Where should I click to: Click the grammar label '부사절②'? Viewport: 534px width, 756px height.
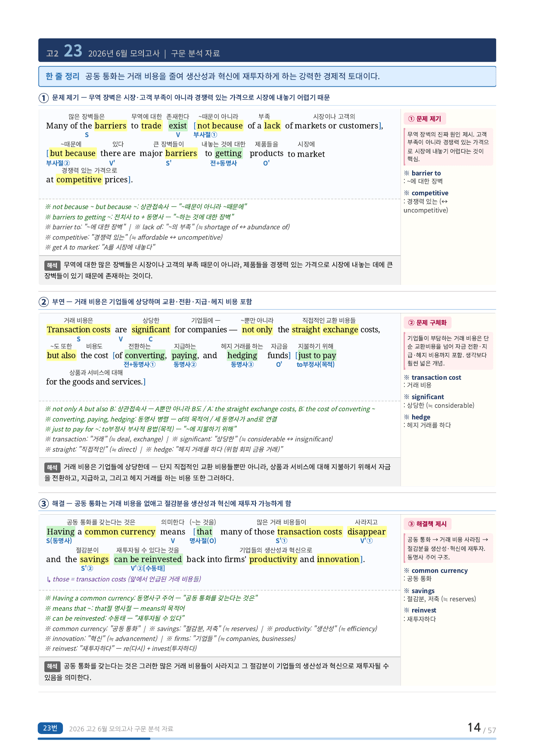click(58, 163)
